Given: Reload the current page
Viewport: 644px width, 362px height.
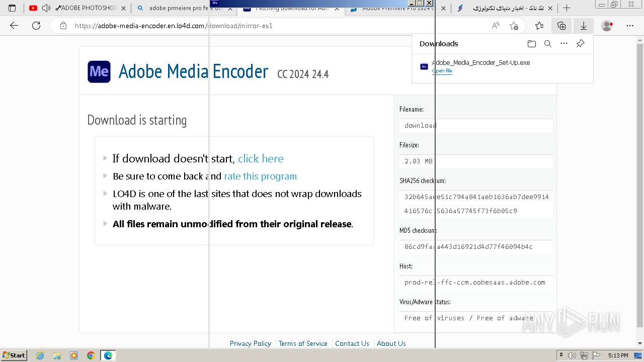Looking at the screenshot, I should 36,26.
